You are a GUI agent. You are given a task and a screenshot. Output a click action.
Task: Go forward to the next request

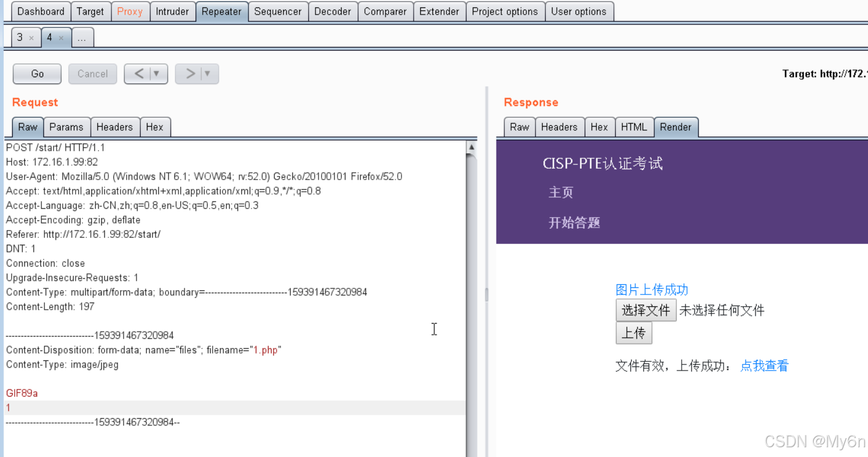(190, 74)
